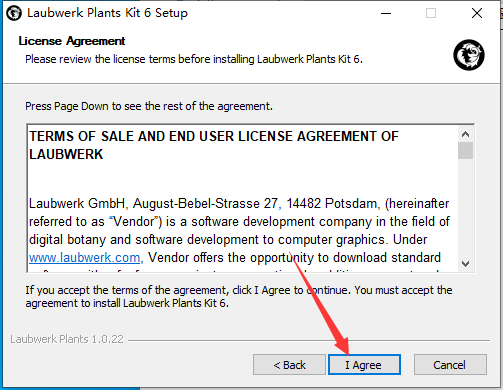Click the Laubwerk GmbH address paragraph
Viewport: 503px width, 390px height.
(239, 231)
